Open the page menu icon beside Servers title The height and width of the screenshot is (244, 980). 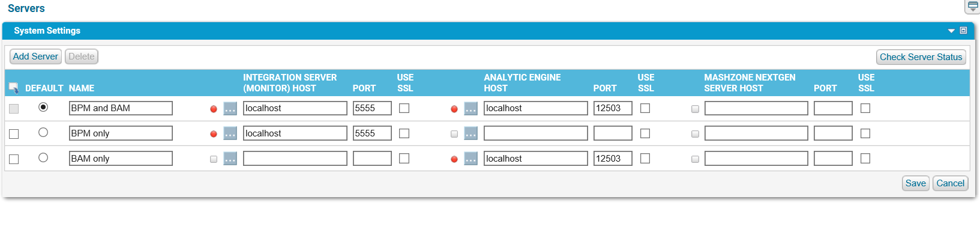pos(973,7)
